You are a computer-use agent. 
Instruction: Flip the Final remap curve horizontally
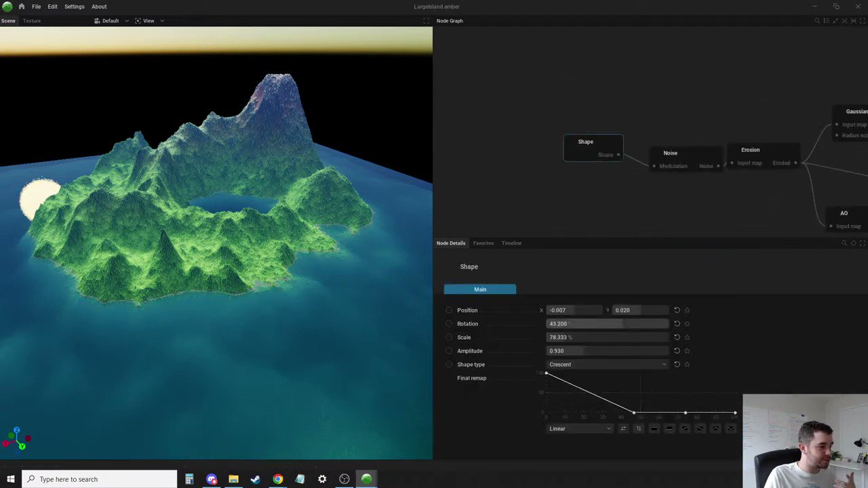(623, 428)
